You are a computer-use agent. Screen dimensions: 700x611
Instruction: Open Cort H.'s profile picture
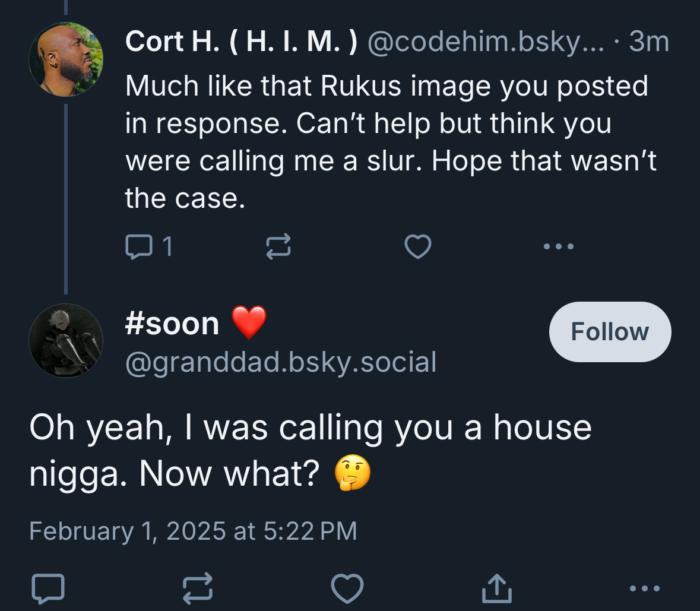coord(66,59)
